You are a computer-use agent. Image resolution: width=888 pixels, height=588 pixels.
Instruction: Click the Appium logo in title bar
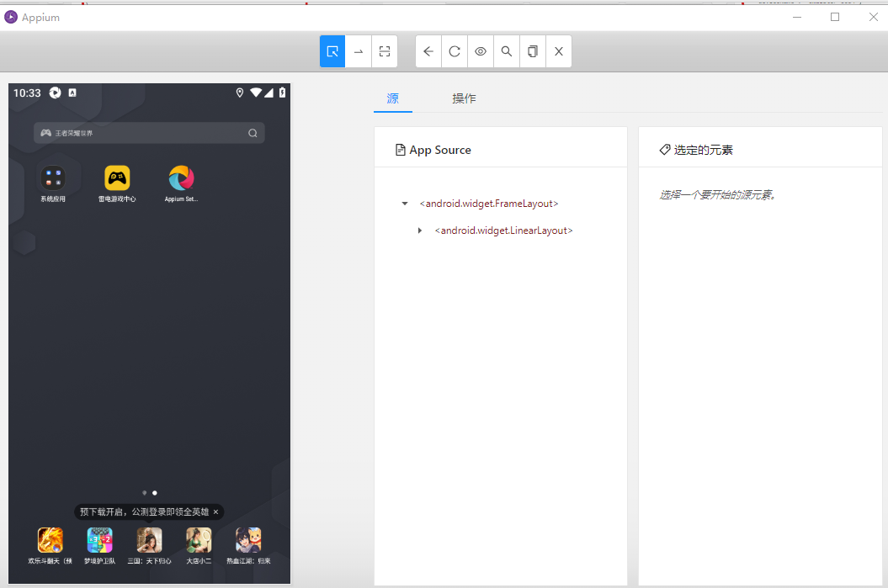[11, 17]
